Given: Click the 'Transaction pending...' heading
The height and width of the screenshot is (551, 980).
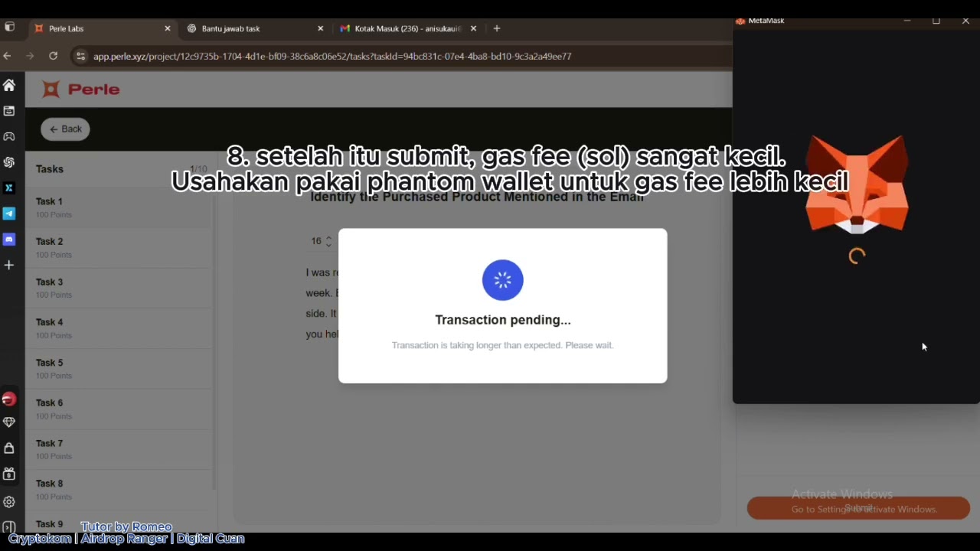Looking at the screenshot, I should tap(503, 320).
